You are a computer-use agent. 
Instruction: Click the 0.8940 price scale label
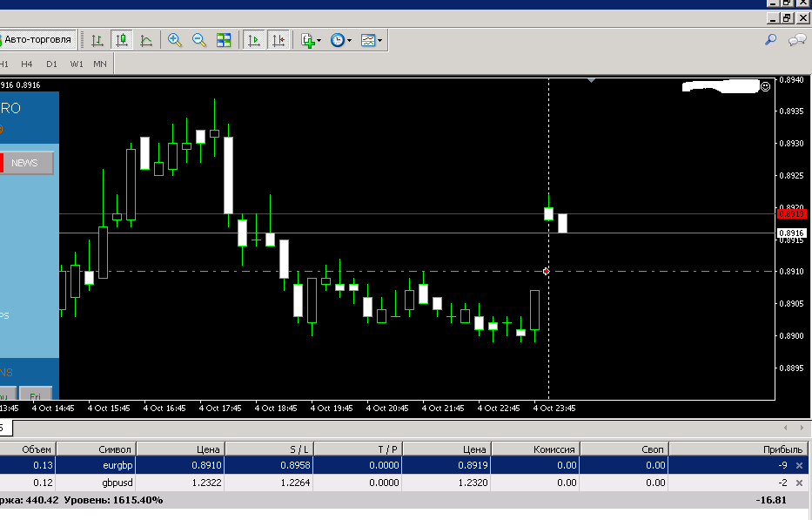click(791, 80)
